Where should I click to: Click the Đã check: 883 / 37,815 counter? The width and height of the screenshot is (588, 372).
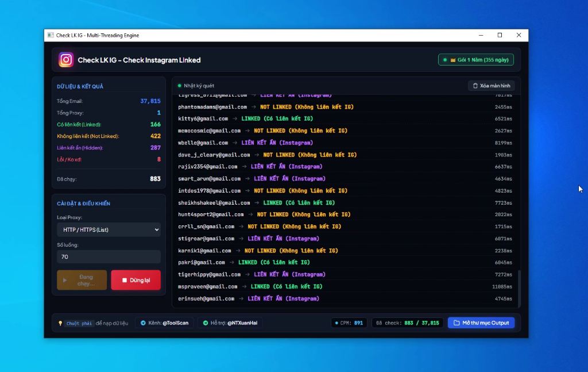(x=407, y=323)
